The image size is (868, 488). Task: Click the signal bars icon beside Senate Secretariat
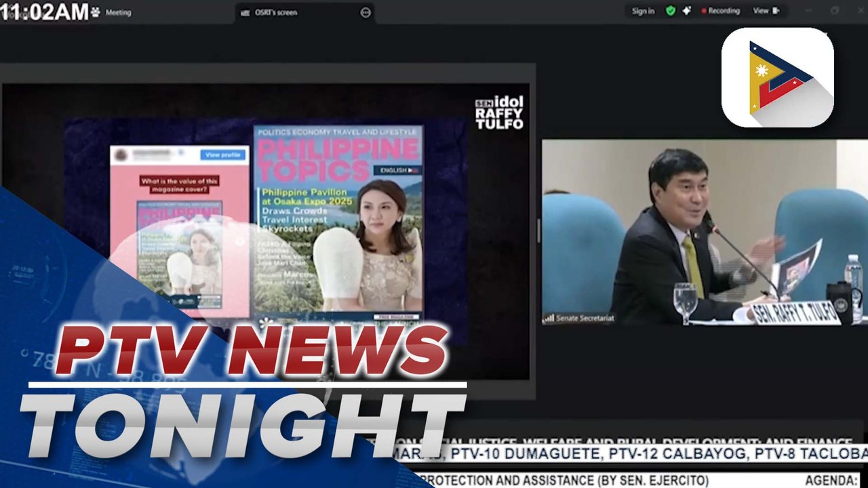(x=549, y=318)
